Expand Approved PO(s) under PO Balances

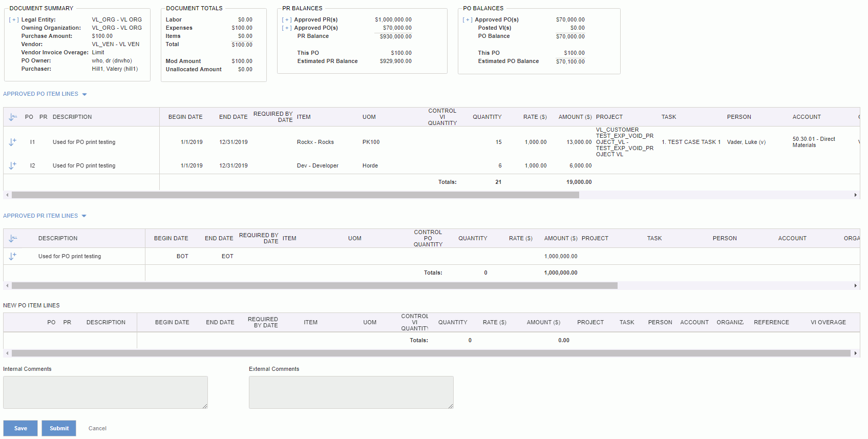point(468,20)
